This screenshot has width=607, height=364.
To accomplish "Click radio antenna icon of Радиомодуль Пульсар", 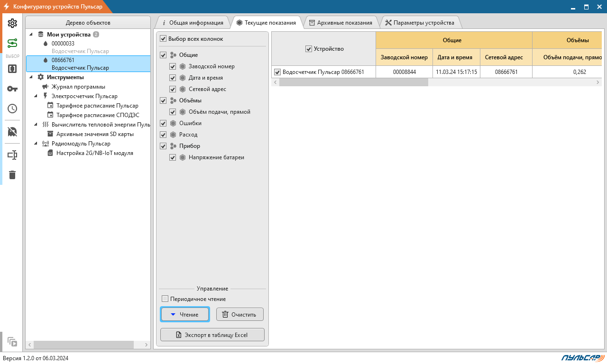I will click(46, 144).
